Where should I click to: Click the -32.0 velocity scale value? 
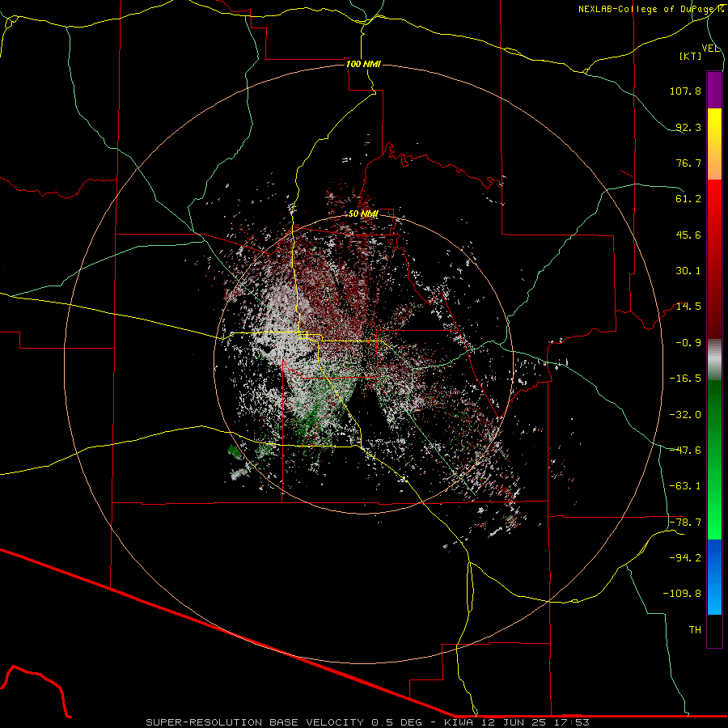(x=685, y=415)
